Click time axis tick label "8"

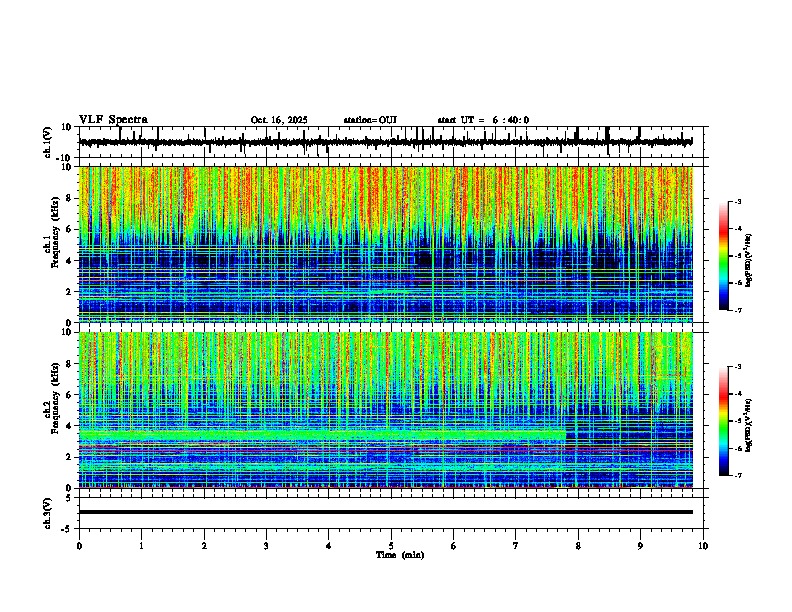578,546
